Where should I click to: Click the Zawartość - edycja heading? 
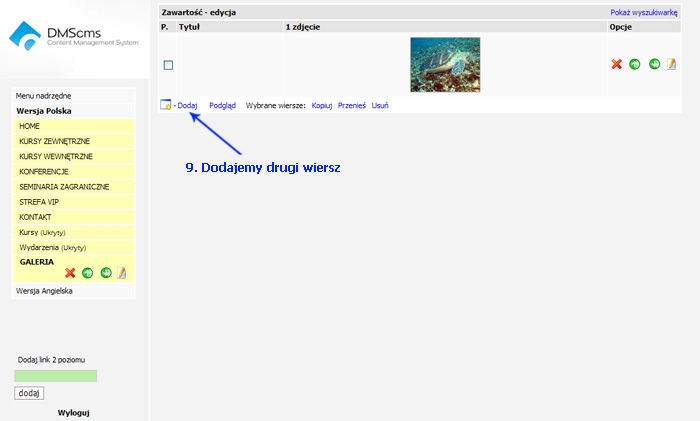tap(199, 13)
